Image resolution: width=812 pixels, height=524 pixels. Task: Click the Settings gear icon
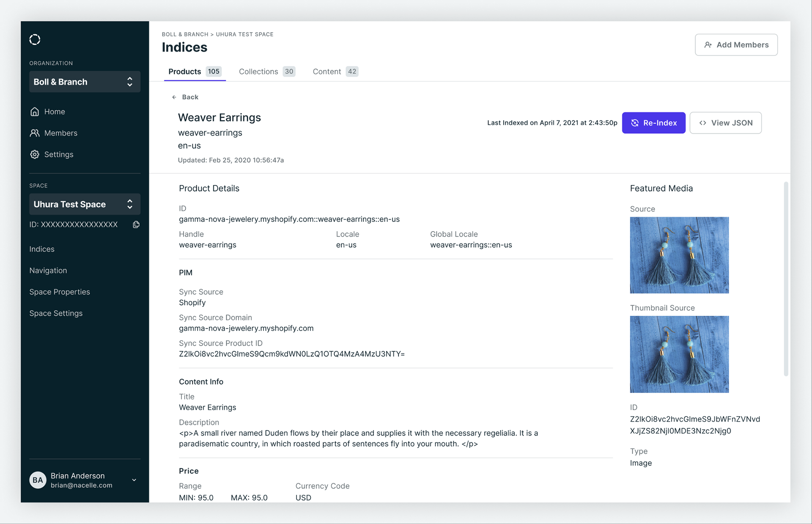[x=35, y=154]
